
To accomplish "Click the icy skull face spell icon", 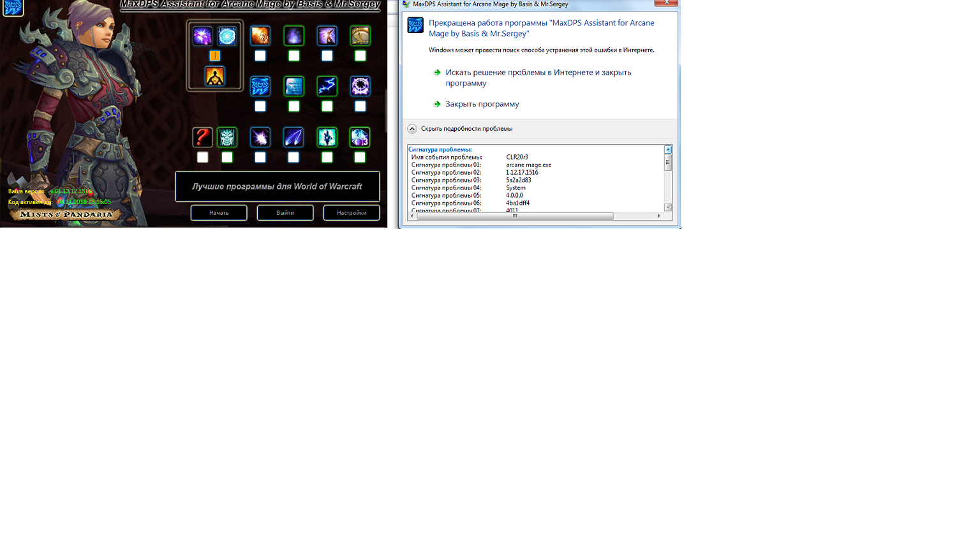I will 227,137.
